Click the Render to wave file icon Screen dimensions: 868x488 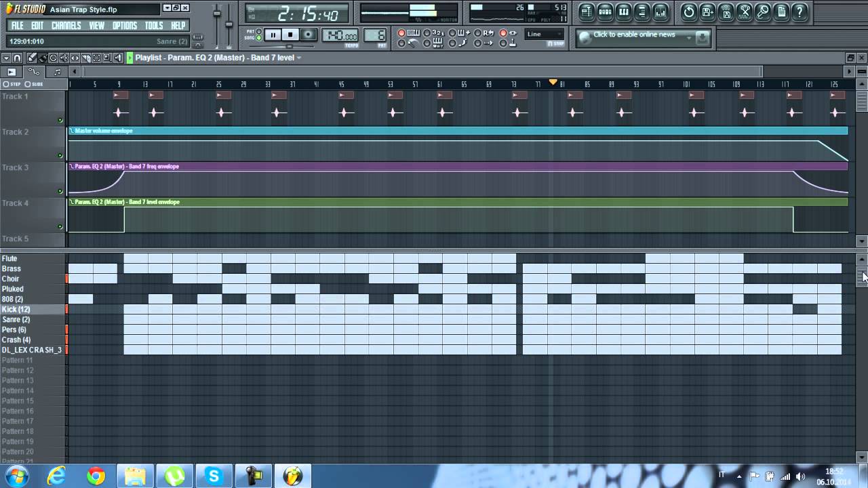coord(726,12)
